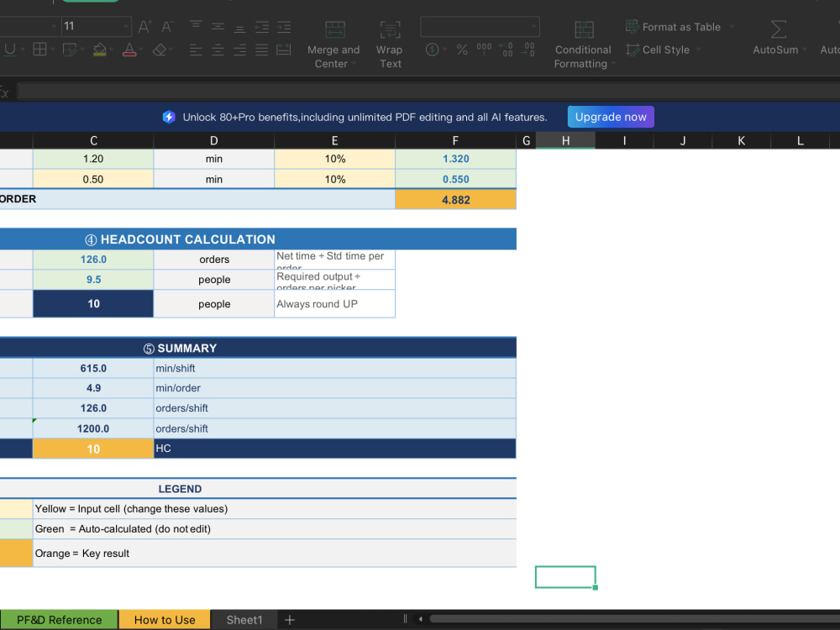Expand the fill color dropdown arrow

(110, 50)
